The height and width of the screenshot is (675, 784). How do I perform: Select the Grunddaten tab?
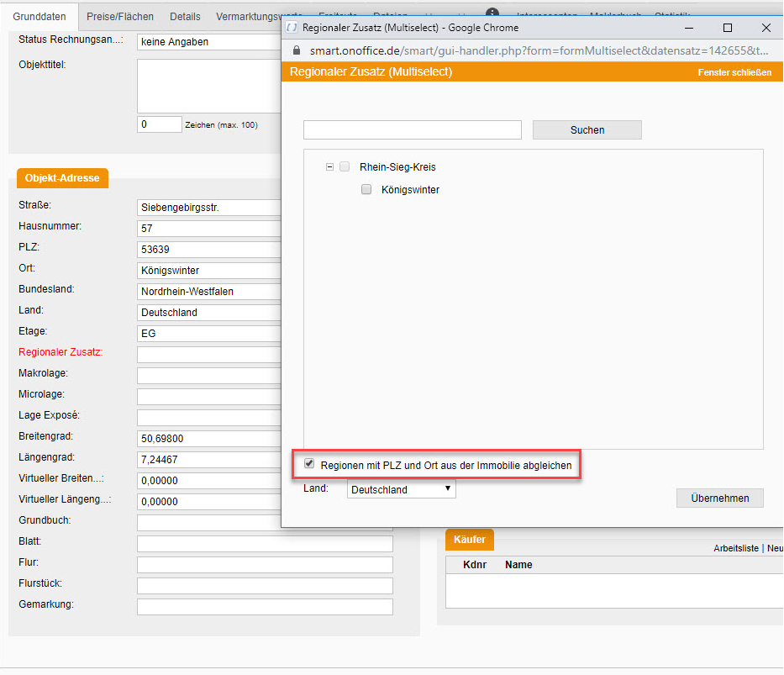39,17
